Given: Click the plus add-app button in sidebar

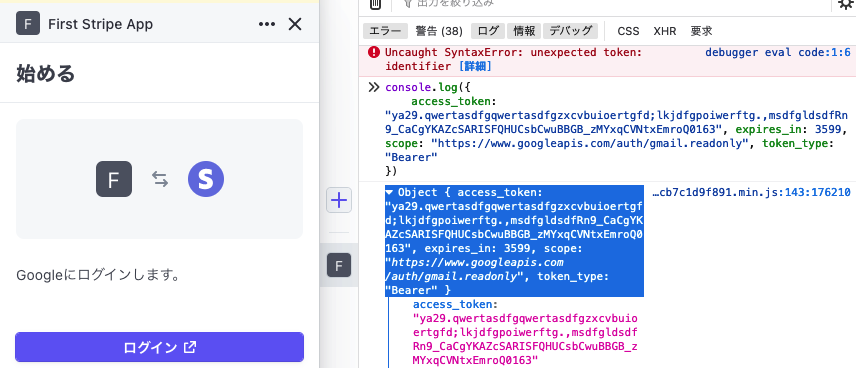Looking at the screenshot, I should [x=339, y=200].
